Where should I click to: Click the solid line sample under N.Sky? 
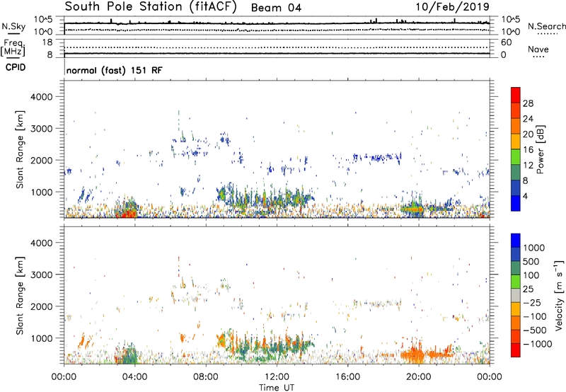tap(13, 34)
